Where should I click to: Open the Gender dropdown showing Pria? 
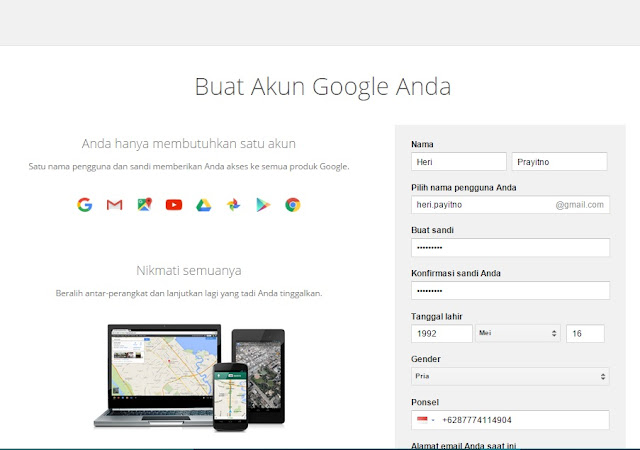coord(510,376)
